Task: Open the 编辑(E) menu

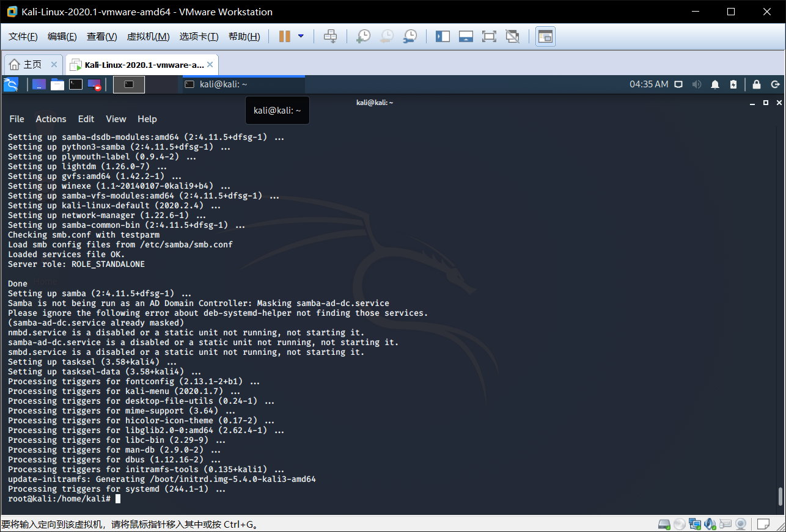Action: point(62,37)
